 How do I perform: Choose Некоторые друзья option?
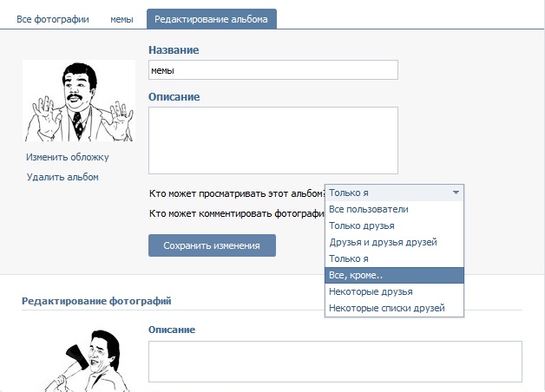coord(394,291)
